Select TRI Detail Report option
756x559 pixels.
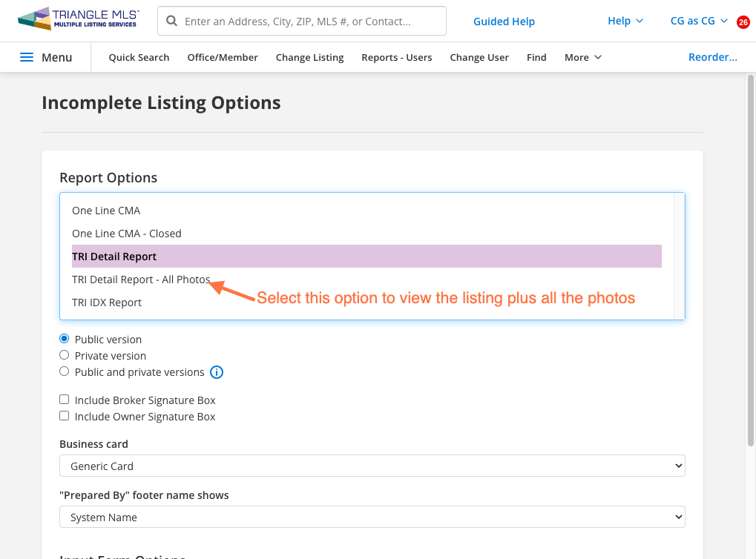[367, 257]
